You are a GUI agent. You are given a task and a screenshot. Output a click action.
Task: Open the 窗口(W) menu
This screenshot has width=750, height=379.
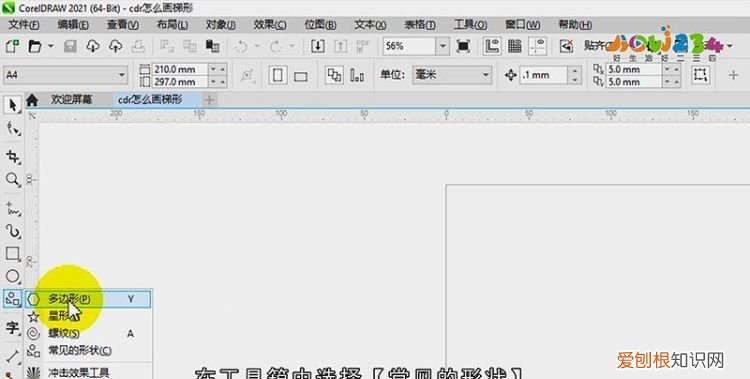click(522, 24)
